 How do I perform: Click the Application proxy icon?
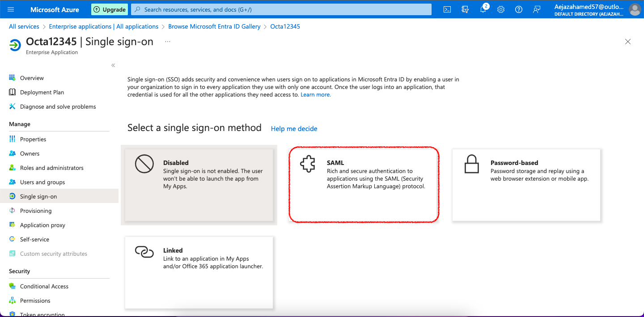[12, 225]
